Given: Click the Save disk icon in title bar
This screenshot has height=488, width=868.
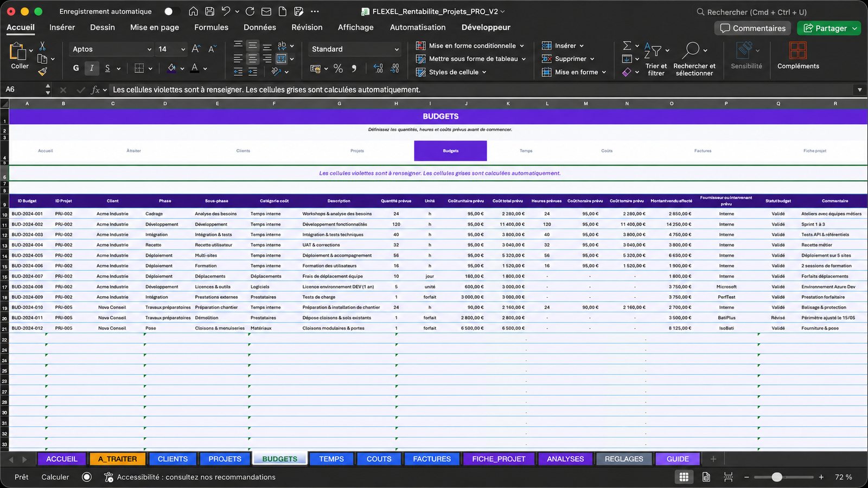Looking at the screenshot, I should 210,11.
